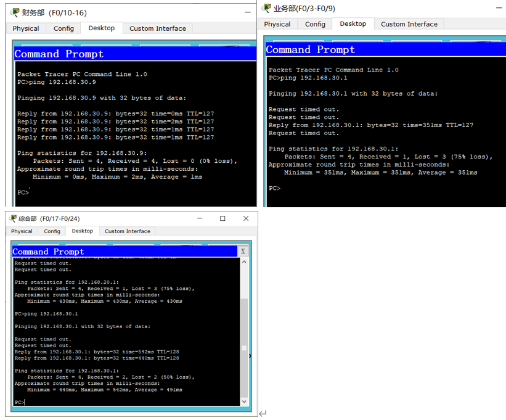Click reply line with time=2ms in 财务部
The image size is (506, 420).
[115, 121]
